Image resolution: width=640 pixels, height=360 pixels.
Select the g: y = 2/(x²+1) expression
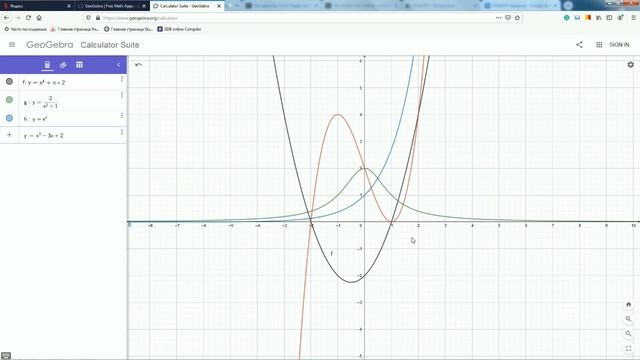click(41, 102)
